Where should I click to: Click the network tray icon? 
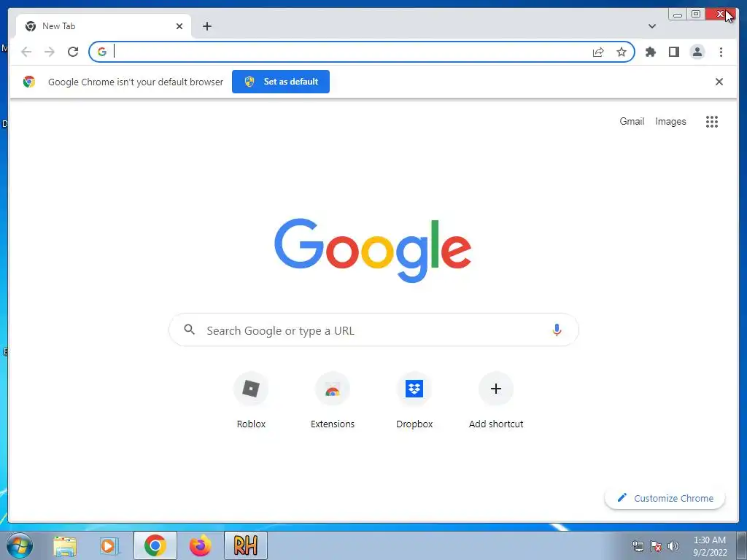638,546
